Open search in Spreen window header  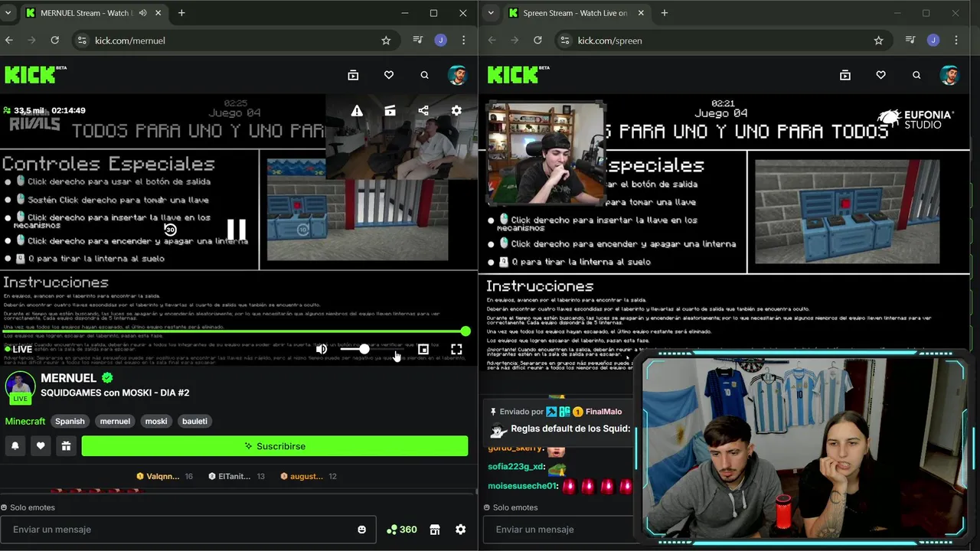916,75
